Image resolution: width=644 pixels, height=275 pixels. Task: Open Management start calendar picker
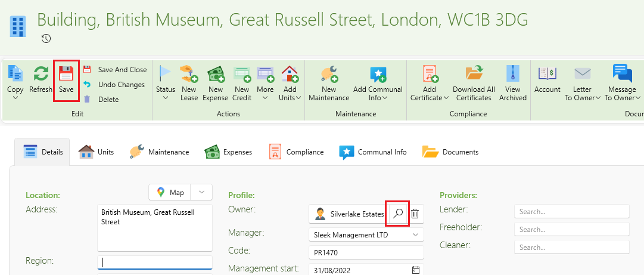pos(416,270)
